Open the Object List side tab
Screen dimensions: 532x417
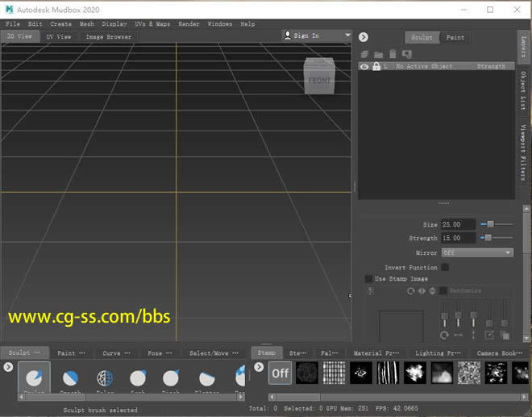522,90
